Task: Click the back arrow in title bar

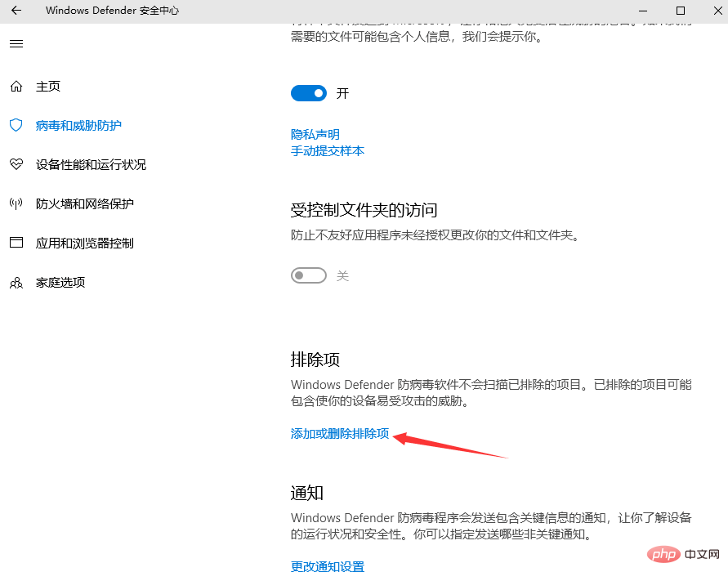Action: click(16, 11)
